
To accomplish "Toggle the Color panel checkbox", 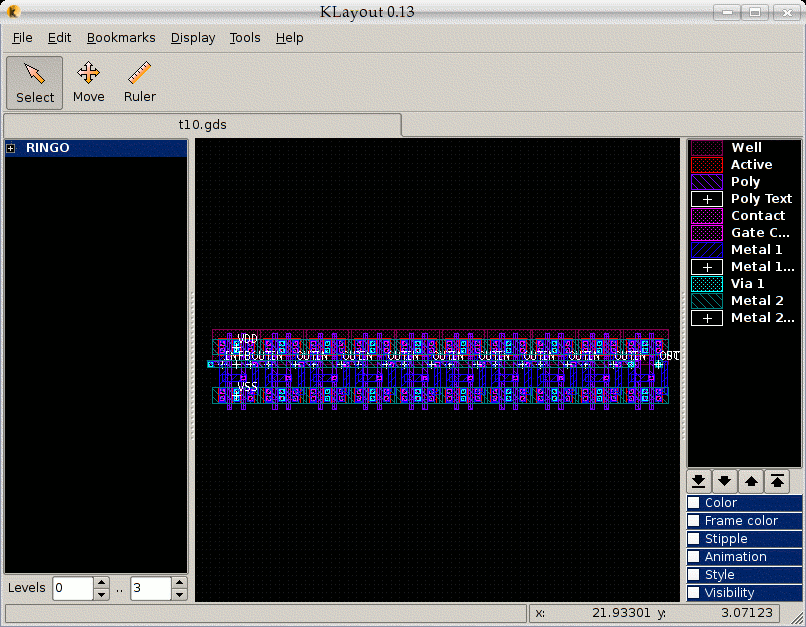I will tap(694, 503).
